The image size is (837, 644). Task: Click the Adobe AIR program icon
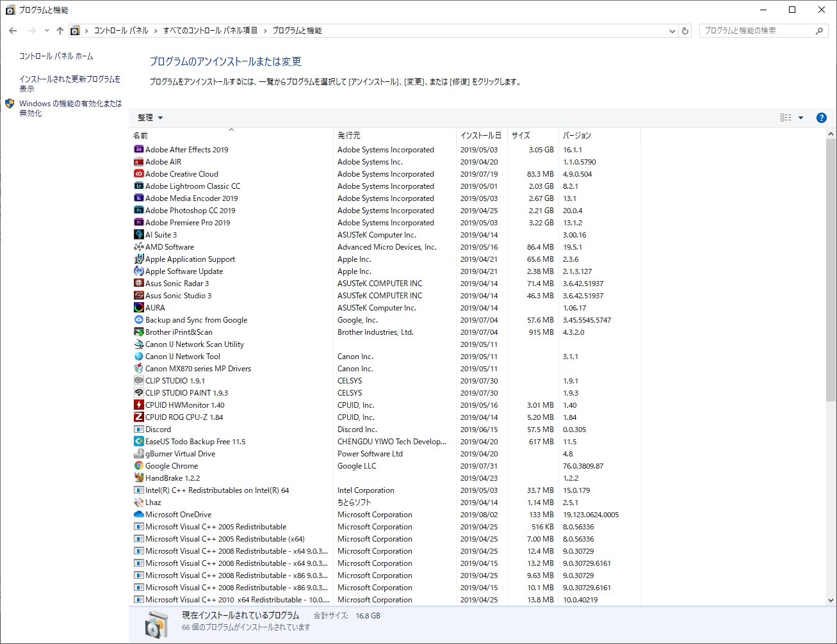pyautogui.click(x=138, y=162)
